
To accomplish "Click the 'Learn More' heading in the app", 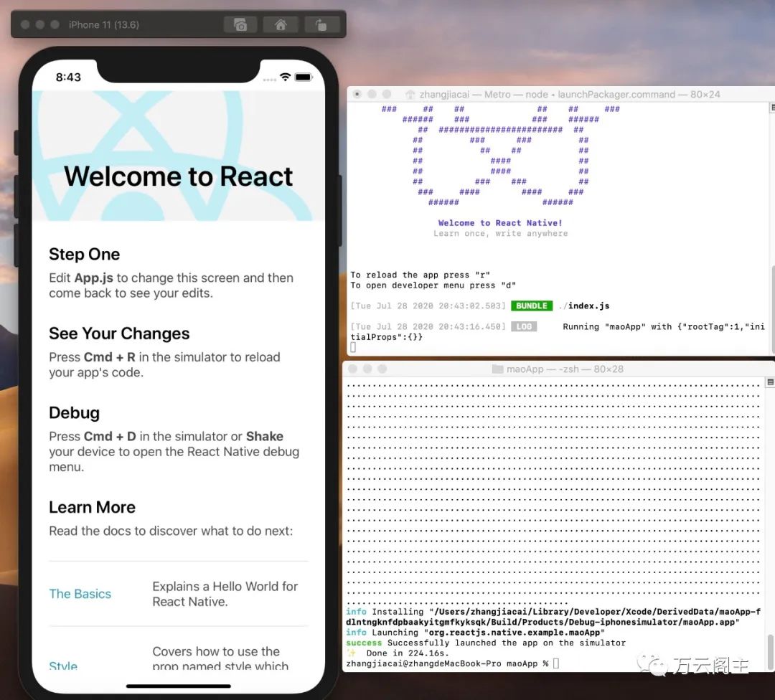I will [92, 507].
